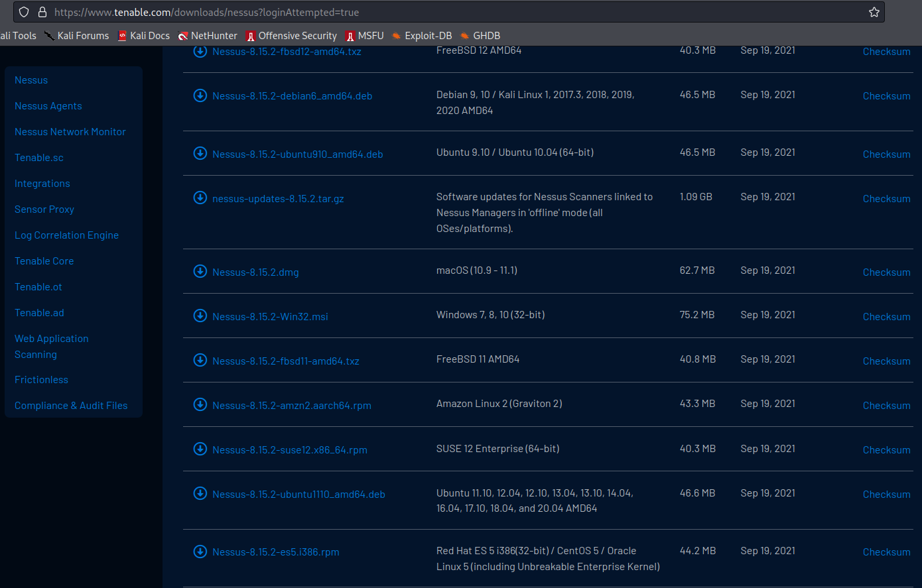Click download icon for Nessus-8.15.2-ubuntu1110_amd64.deb
This screenshot has width=922, height=588.
(200, 493)
